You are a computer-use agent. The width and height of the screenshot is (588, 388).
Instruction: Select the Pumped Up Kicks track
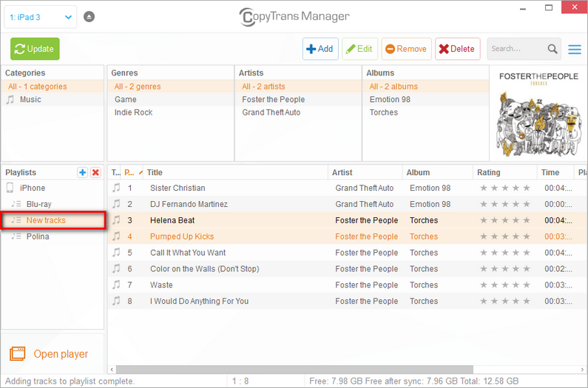coord(347,236)
